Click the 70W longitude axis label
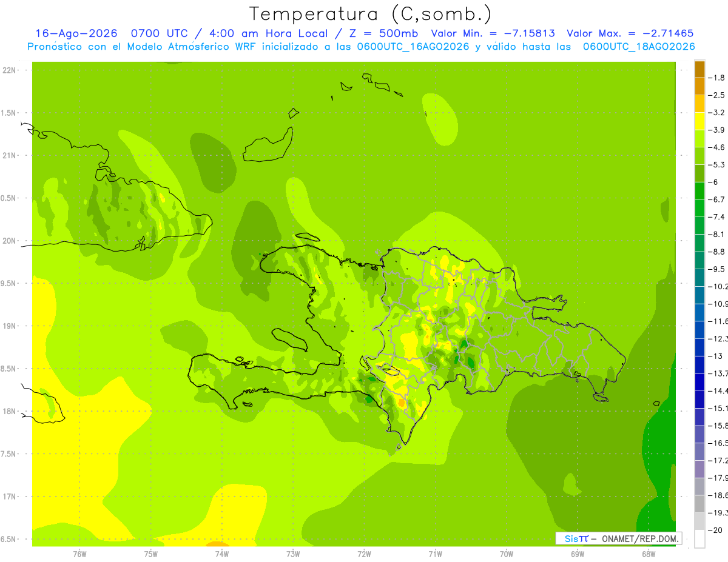Image resolution: width=728 pixels, height=562 pixels. click(x=507, y=554)
